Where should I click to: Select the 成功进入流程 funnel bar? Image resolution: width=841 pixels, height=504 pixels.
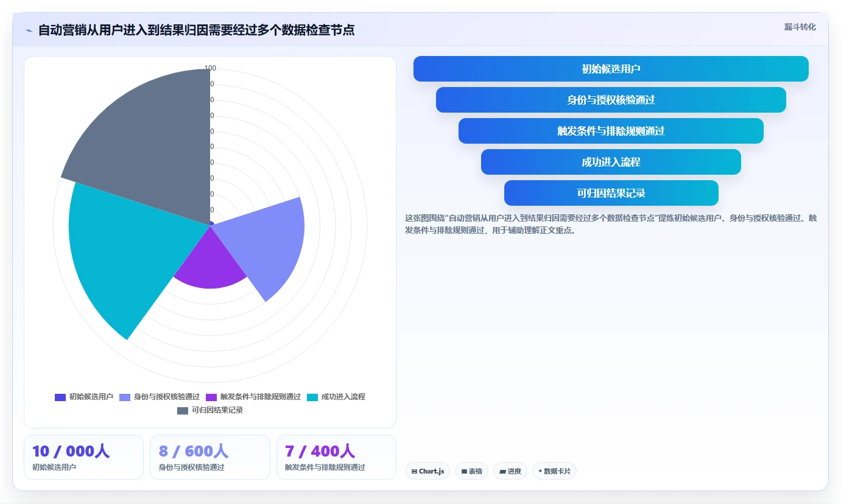[611, 162]
